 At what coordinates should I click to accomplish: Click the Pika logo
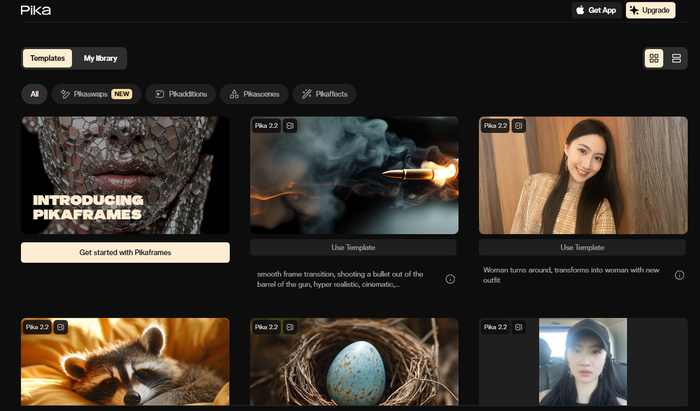tap(35, 10)
